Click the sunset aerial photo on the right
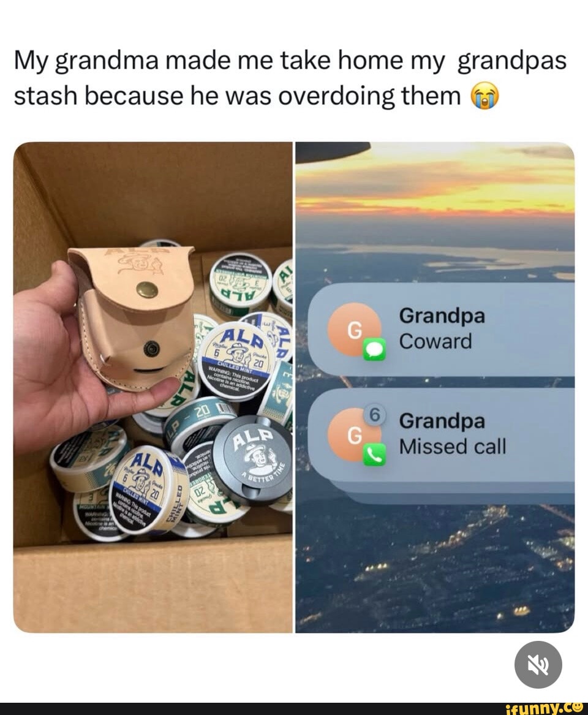This screenshot has width=588, height=715. 435,388
